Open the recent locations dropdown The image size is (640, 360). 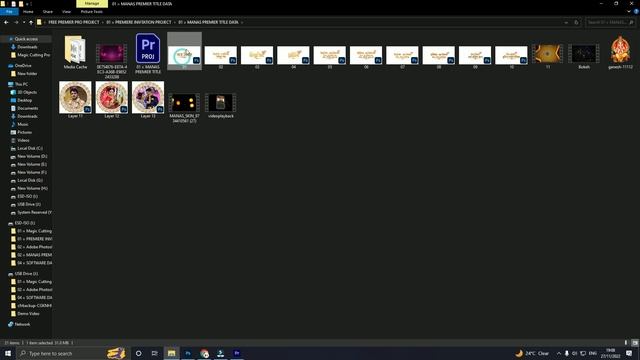click(24, 22)
